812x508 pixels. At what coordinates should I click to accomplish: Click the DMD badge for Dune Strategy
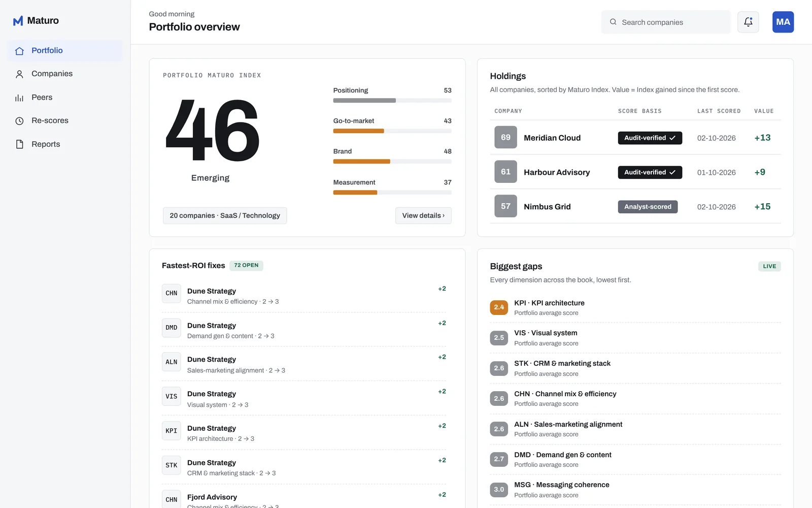point(172,328)
